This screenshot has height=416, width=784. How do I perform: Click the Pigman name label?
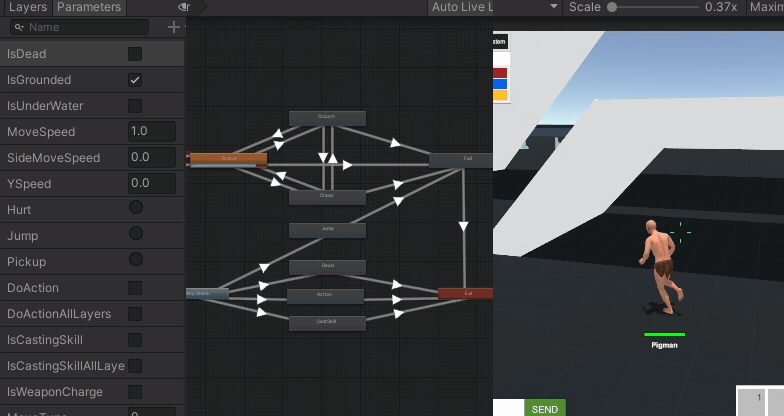[664, 345]
